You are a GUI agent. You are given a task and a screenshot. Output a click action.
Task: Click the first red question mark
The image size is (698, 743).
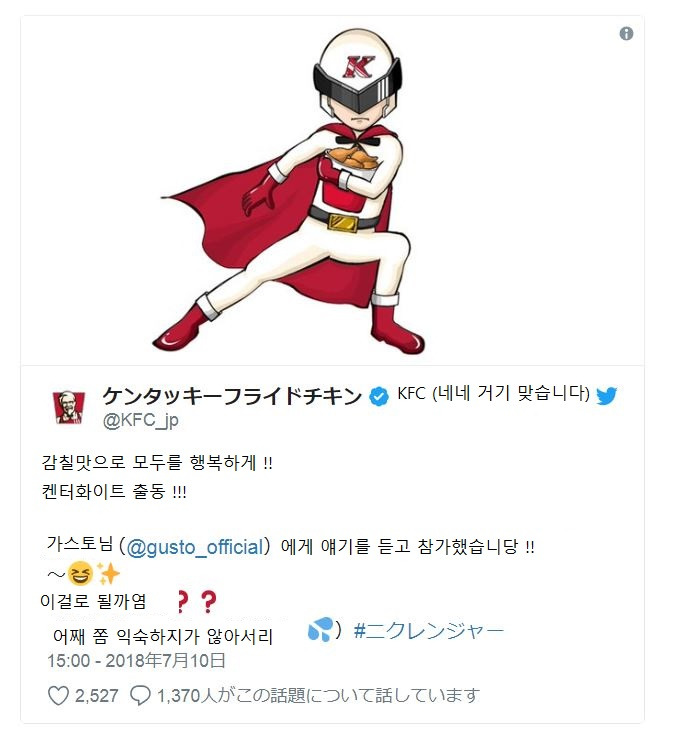click(182, 602)
